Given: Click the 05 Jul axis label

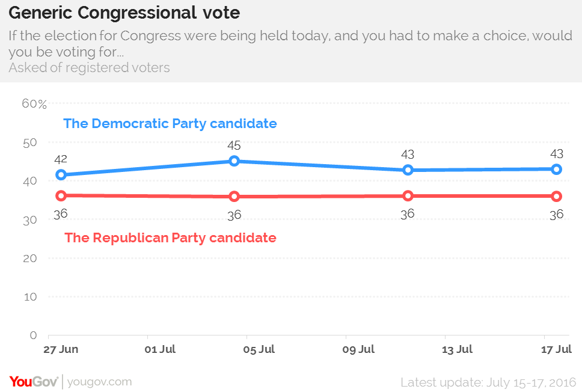Looking at the screenshot, I should (259, 349).
